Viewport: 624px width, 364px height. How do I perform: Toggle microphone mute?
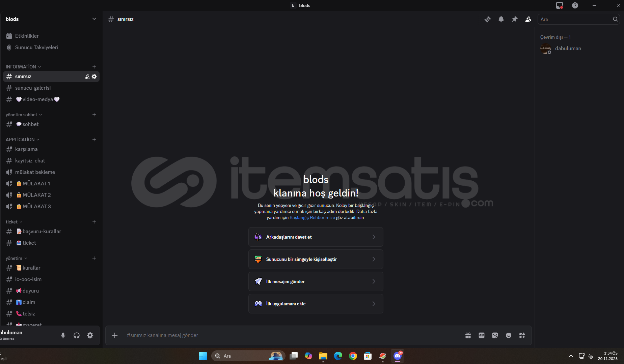point(63,335)
